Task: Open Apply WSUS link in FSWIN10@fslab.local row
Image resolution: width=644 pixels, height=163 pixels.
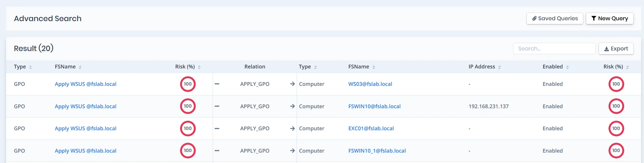Action: click(86, 106)
